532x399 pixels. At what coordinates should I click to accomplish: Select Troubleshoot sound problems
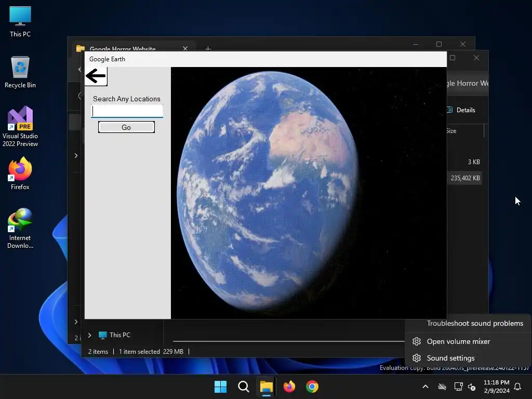click(475, 323)
